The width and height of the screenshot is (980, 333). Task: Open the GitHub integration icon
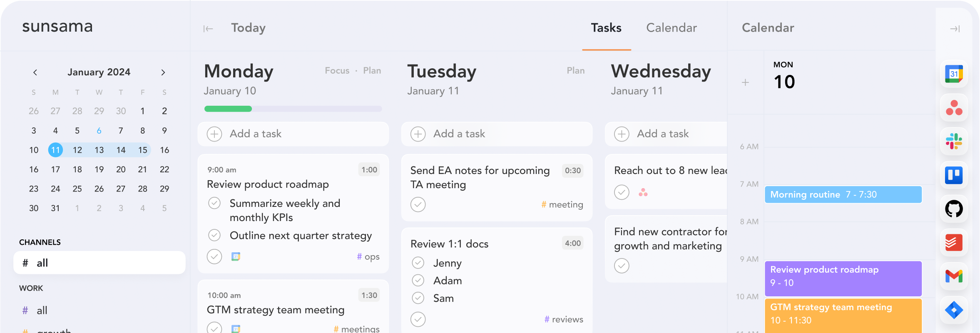point(954,209)
